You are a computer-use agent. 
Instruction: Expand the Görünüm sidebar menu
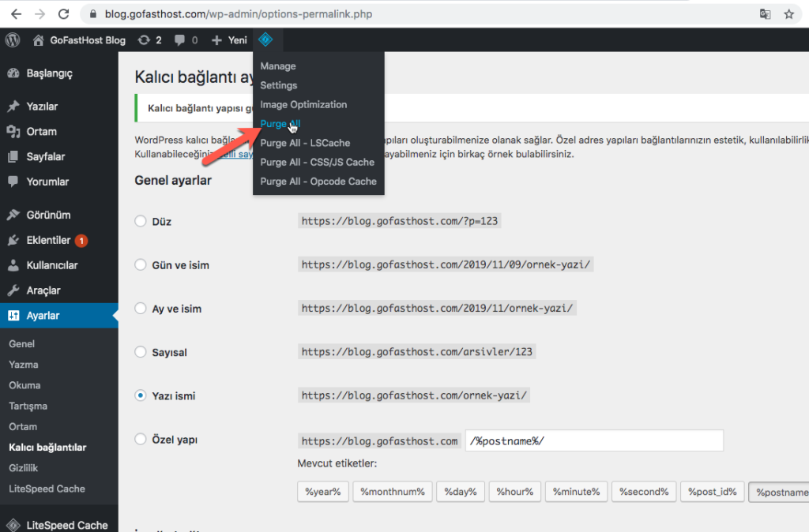(x=47, y=215)
